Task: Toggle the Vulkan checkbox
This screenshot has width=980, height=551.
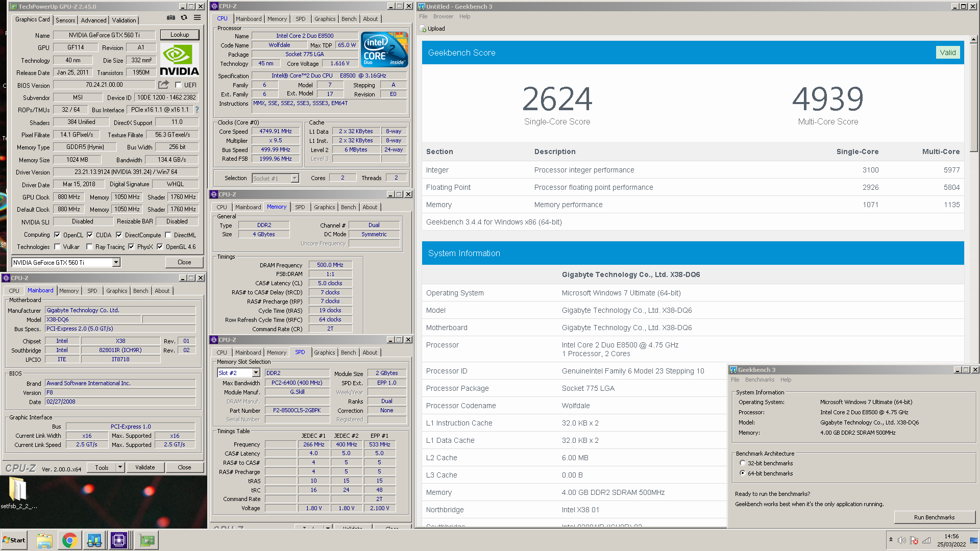Action: point(58,247)
